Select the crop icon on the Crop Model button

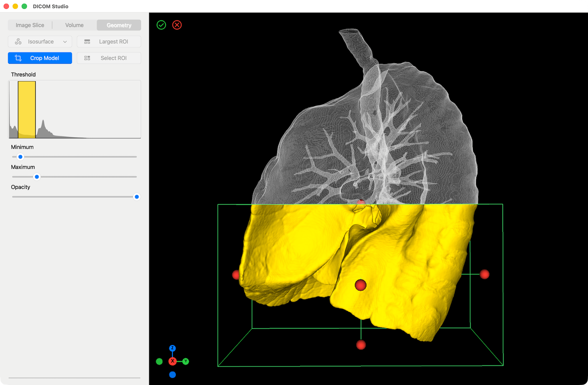point(18,58)
